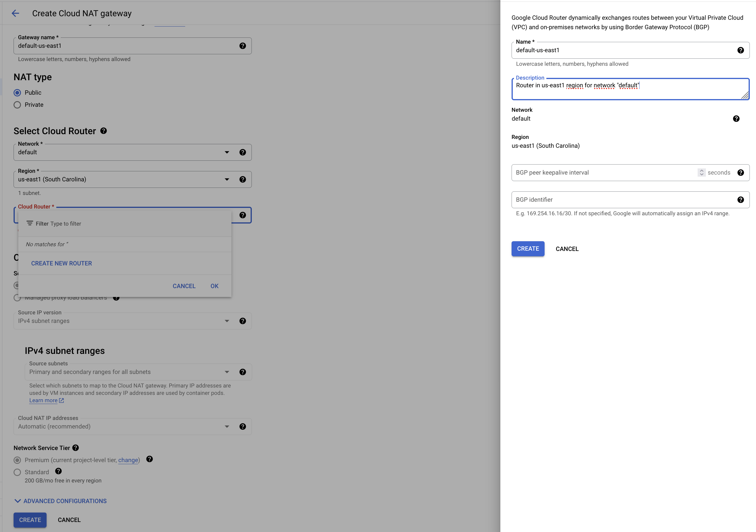The height and width of the screenshot is (532, 756).
Task: Choose the Standard network service tier
Action: [x=17, y=472]
